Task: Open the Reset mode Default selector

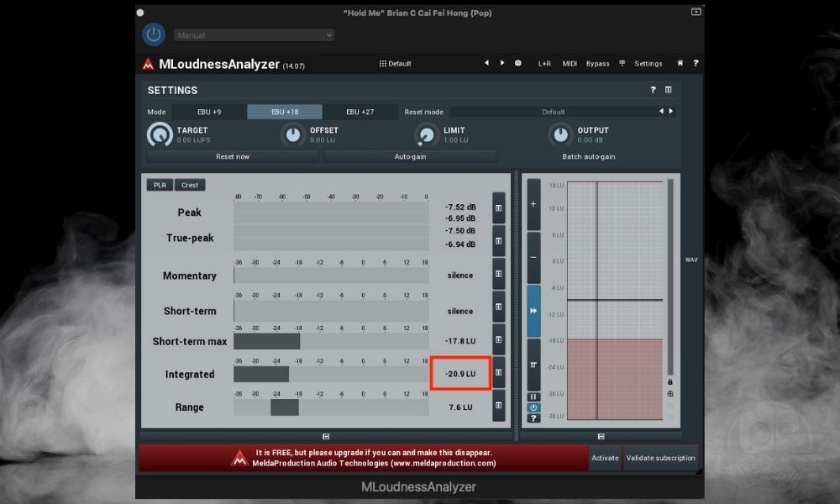Action: [x=553, y=112]
